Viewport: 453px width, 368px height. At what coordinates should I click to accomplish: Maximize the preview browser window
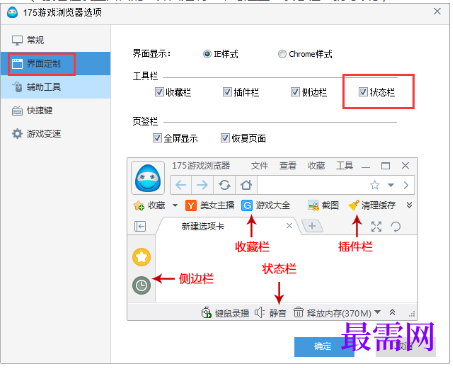[x=386, y=166]
